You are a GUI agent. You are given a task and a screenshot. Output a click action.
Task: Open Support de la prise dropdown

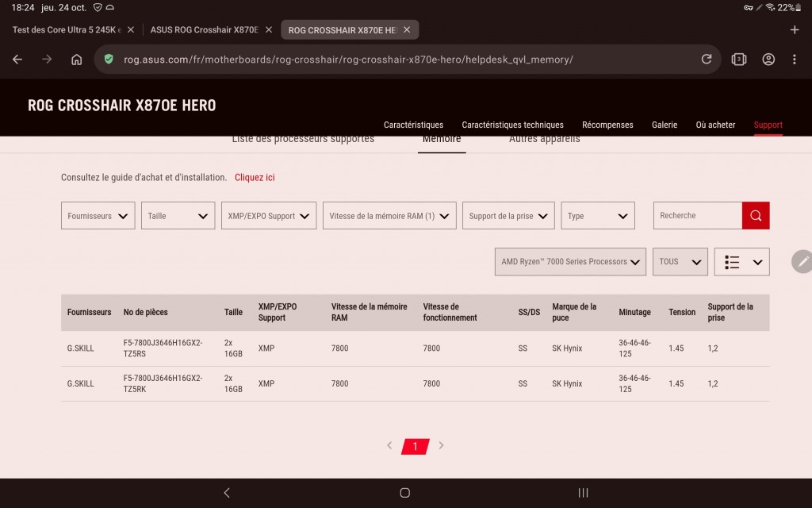[508, 216]
